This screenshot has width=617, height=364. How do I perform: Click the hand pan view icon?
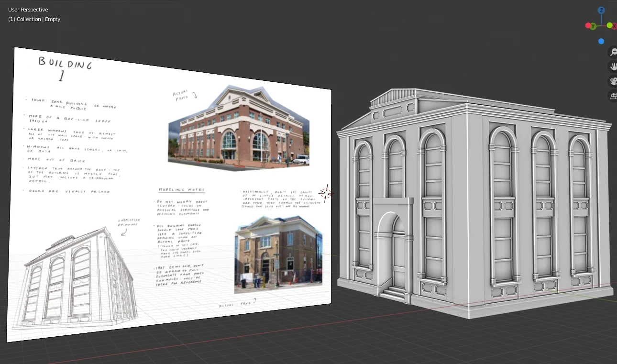pos(613,66)
